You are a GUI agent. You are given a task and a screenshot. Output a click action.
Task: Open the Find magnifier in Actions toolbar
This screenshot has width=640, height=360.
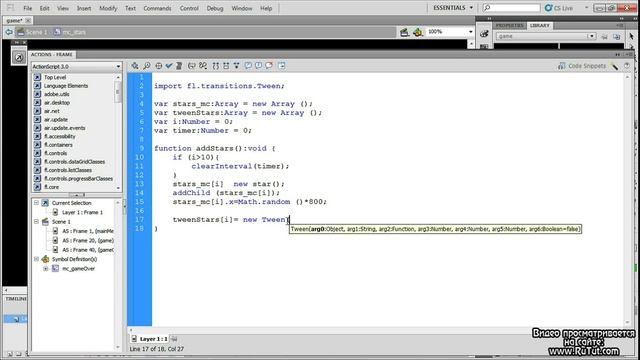(147, 66)
